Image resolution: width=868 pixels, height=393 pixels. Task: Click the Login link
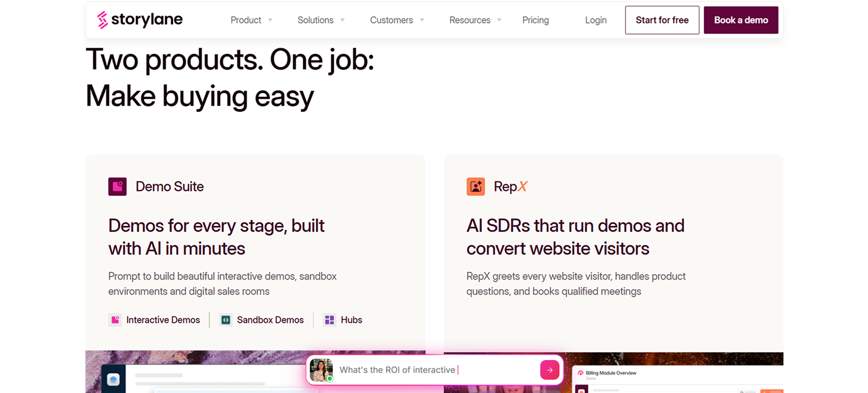[x=596, y=20]
